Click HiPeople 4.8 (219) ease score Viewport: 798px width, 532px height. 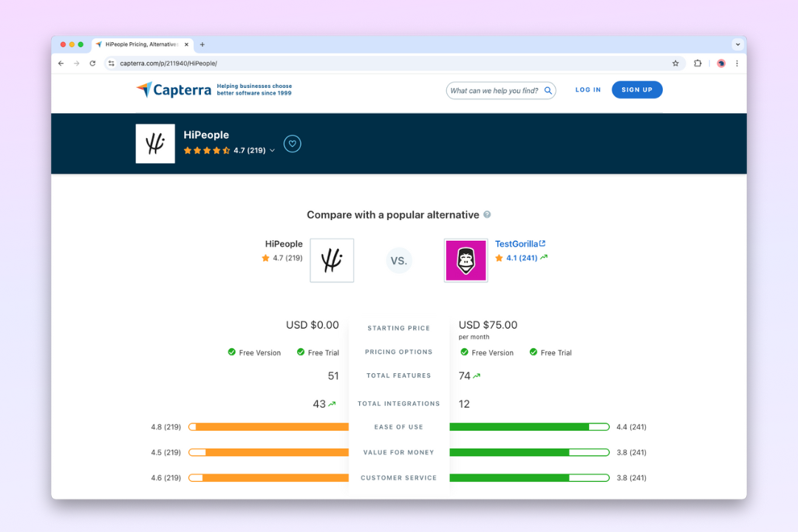tap(166, 427)
